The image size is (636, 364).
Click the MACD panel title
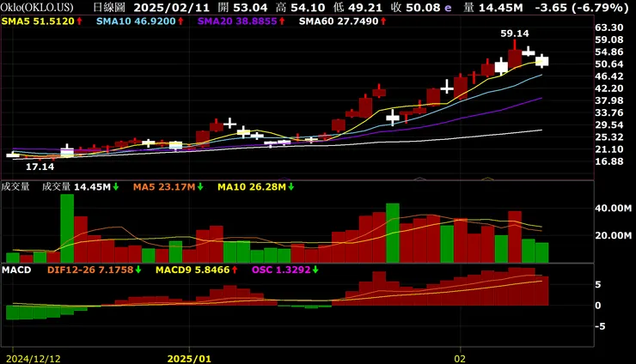(16, 270)
